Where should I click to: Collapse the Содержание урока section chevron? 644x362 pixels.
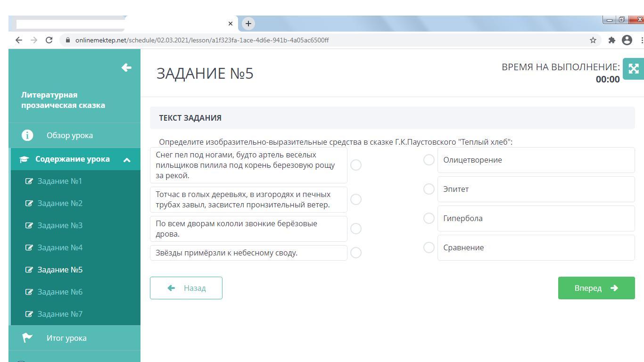click(127, 160)
